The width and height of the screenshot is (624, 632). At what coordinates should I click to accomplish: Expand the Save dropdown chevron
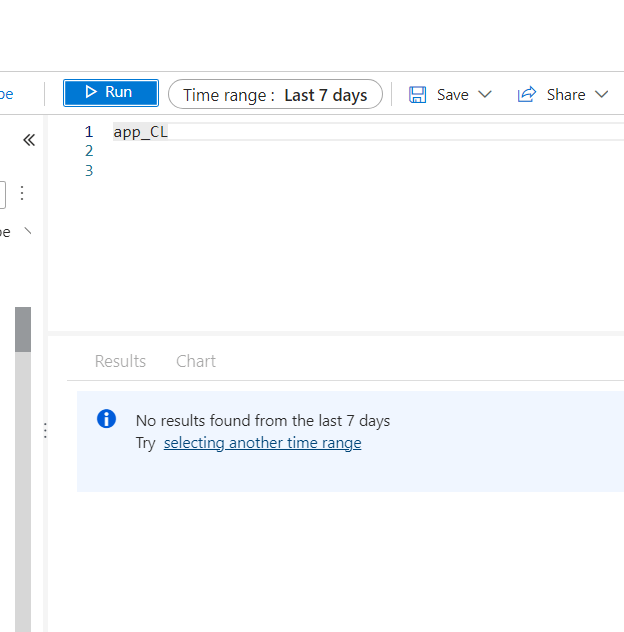(485, 94)
